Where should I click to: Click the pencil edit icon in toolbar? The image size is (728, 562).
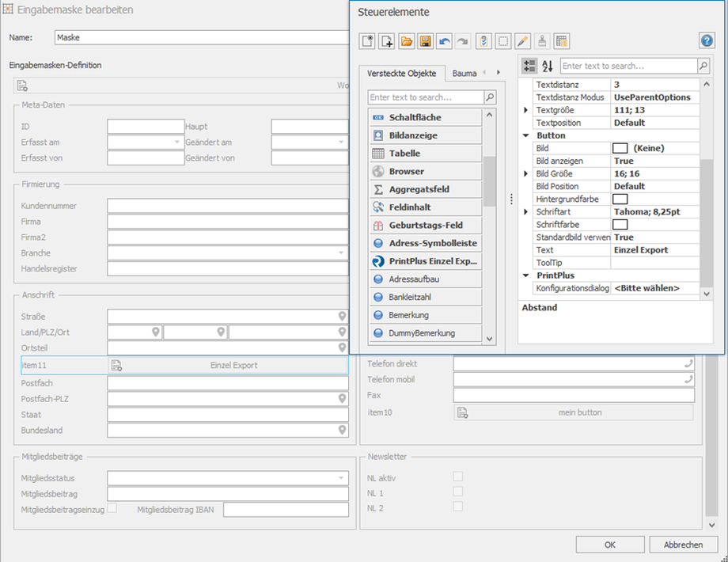click(x=523, y=41)
